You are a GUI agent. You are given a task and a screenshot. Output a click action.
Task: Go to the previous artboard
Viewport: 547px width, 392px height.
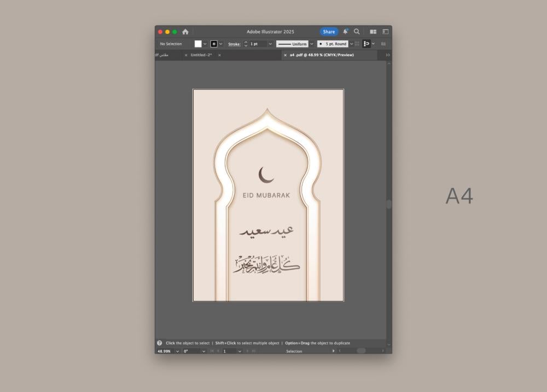(x=218, y=351)
